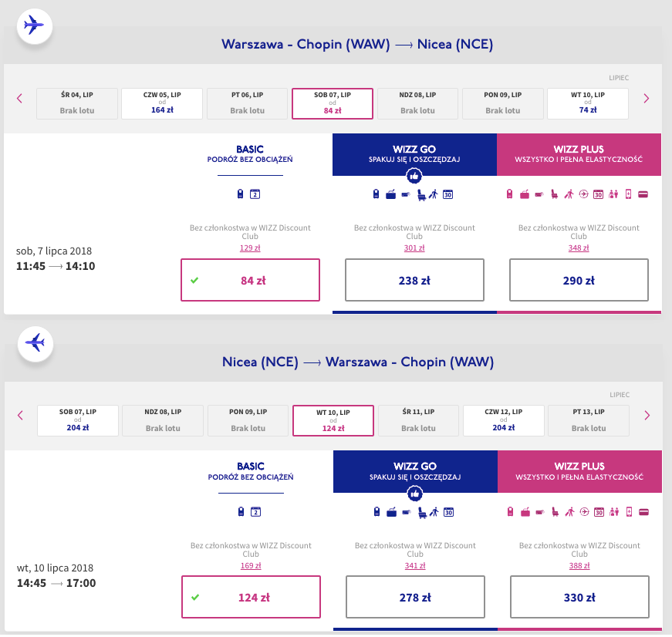This screenshot has width=672, height=637.
Task: Click the calendar 30 icon in return WIZZ GO
Action: pos(447,511)
